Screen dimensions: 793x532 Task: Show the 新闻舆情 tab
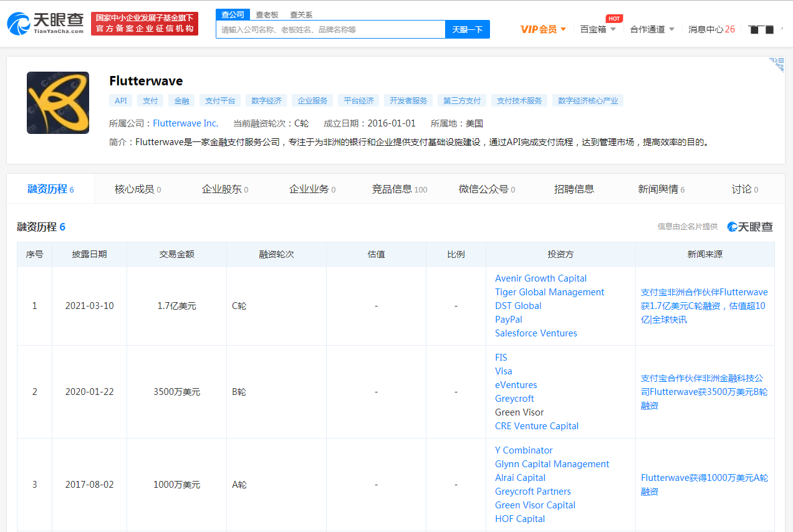pyautogui.click(x=661, y=189)
